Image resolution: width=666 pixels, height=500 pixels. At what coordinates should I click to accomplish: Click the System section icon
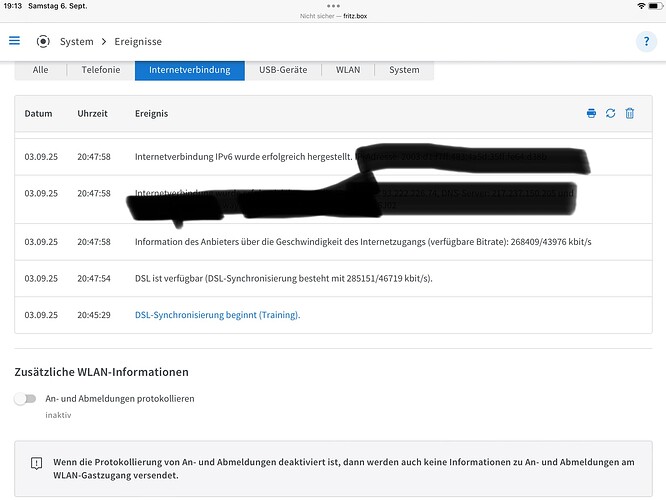[x=43, y=42]
